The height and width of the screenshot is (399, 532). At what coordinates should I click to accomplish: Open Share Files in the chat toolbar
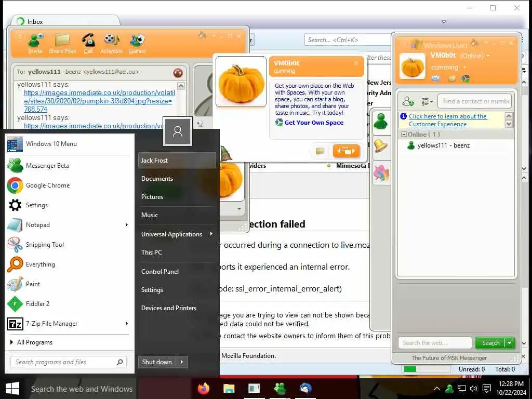point(62,44)
